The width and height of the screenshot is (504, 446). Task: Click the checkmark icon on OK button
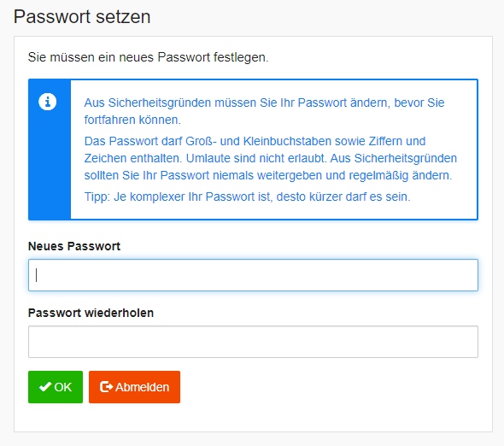coord(45,386)
